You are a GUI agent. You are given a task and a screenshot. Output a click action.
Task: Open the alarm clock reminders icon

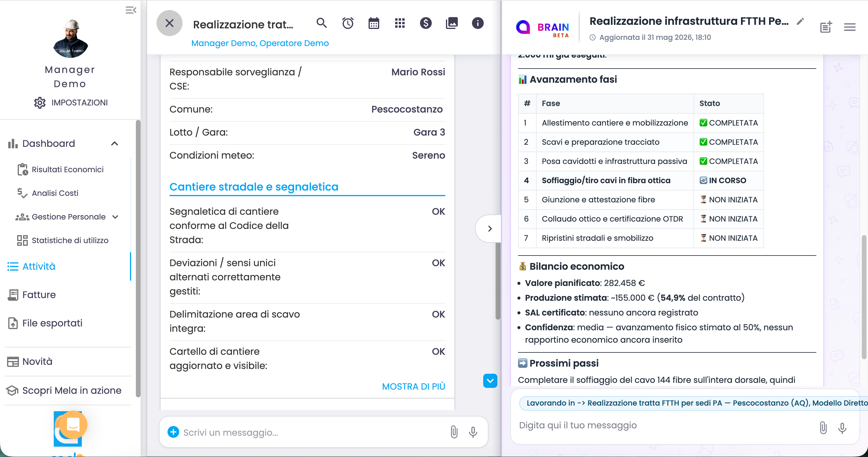coord(348,23)
